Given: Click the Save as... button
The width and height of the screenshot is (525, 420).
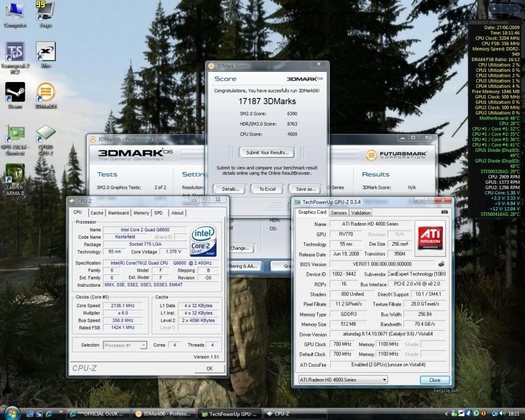Looking at the screenshot, I should click(x=306, y=189).
